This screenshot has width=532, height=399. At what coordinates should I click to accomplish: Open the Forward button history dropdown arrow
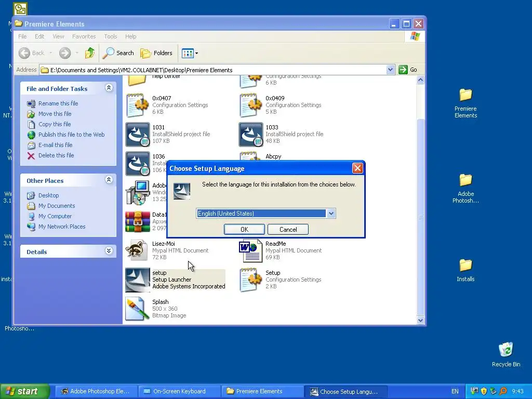pos(77,53)
